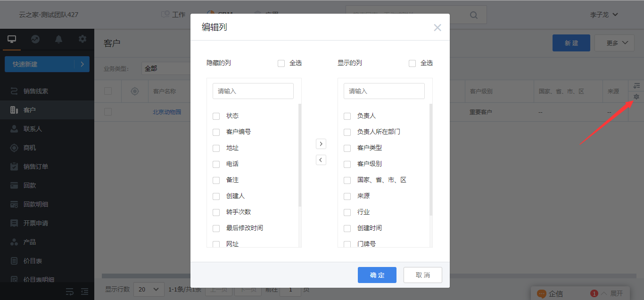Screen dimensions: 644x300
Task: Click the right arrow to move columns to shown
Action: click(x=321, y=144)
